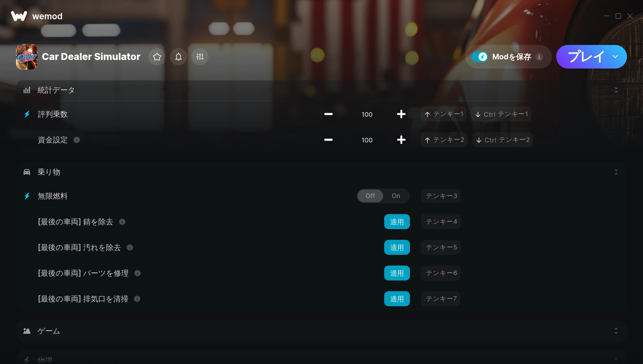This screenshot has width=643, height=364.
Task: Show info for 排気口を清掃 option
Action: coord(137,299)
